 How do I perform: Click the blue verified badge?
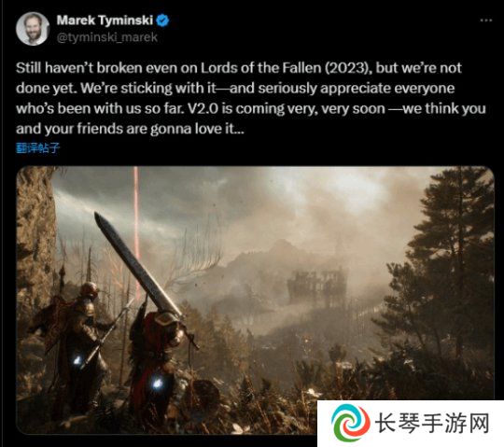162,21
